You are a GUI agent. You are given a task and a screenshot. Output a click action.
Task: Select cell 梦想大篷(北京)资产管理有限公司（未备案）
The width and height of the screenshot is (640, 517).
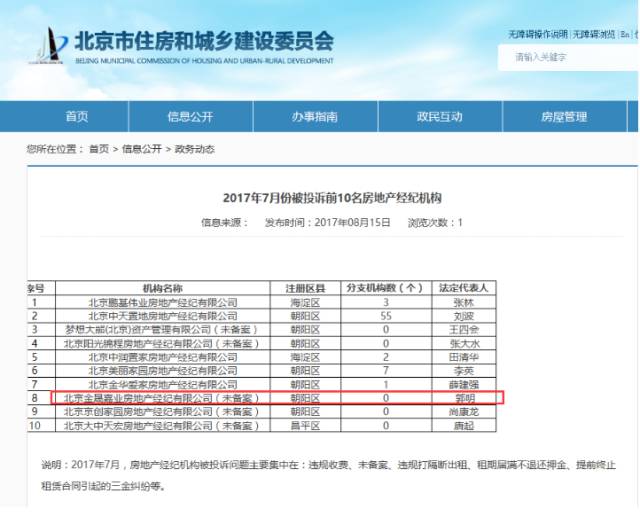tap(162, 330)
